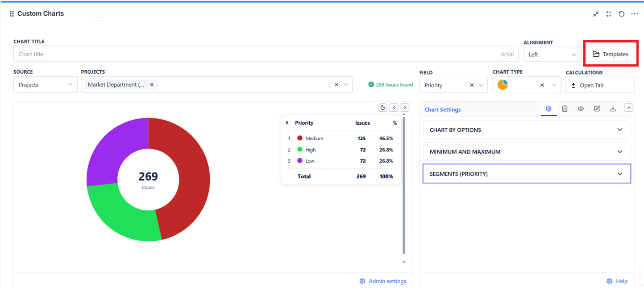Open the Templates button
The height and width of the screenshot is (294, 644).
[x=610, y=54]
